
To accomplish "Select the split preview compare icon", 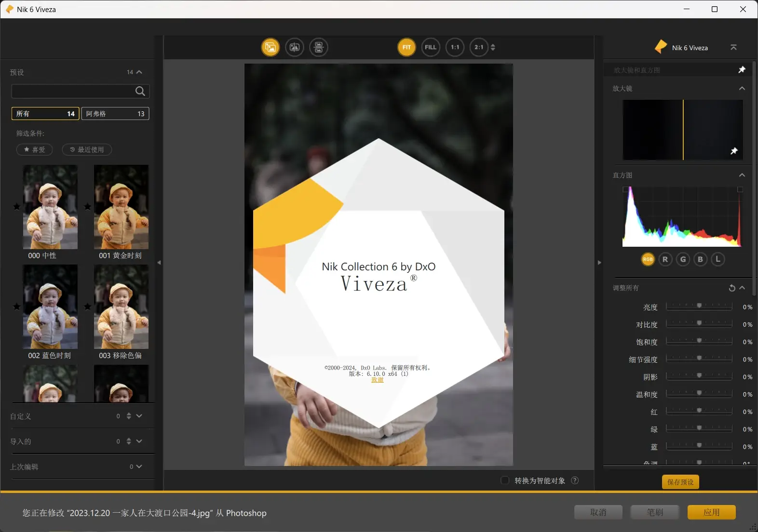I will pyautogui.click(x=295, y=47).
